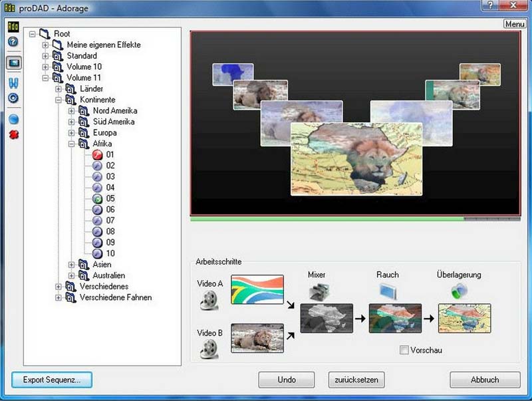The width and height of the screenshot is (532, 401).
Task: Click the Abbruch button
Action: 485,380
